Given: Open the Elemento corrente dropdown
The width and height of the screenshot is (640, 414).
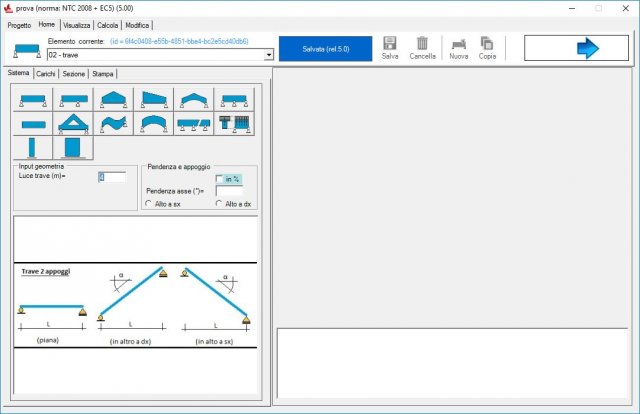Looking at the screenshot, I should [269, 55].
